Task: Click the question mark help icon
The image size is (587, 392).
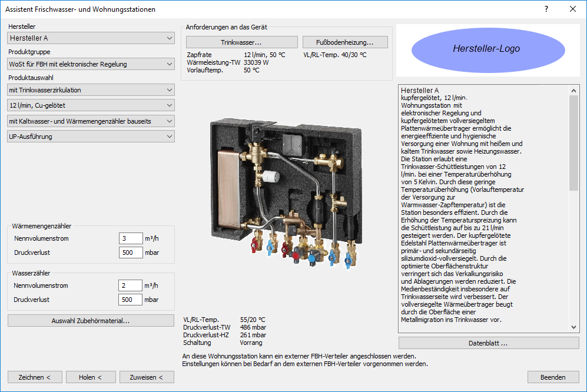Action: [546, 9]
